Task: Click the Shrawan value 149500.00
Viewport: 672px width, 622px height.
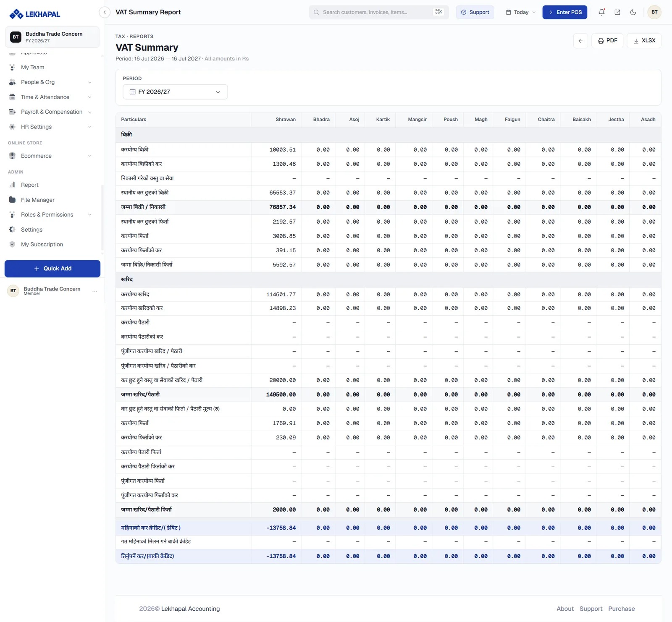Action: point(281,395)
